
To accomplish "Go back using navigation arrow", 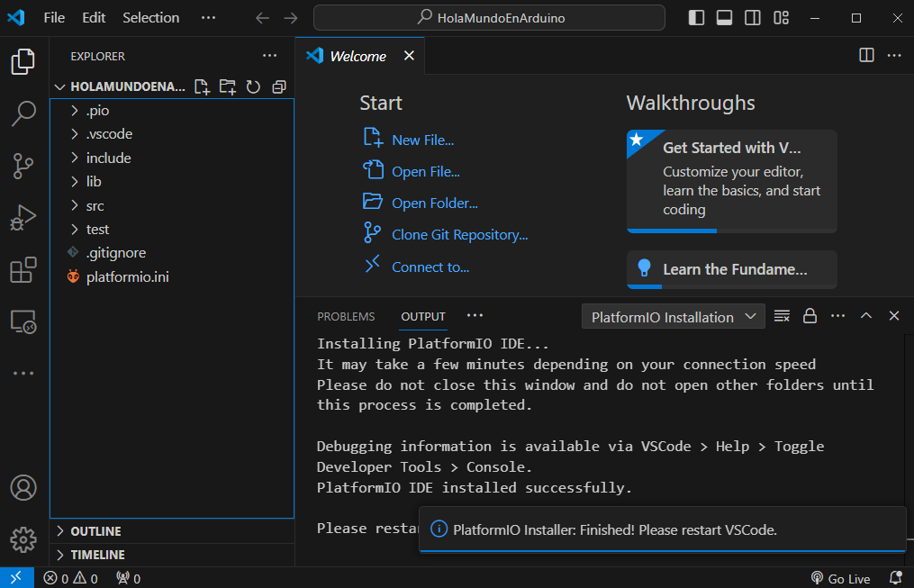I will point(262,18).
